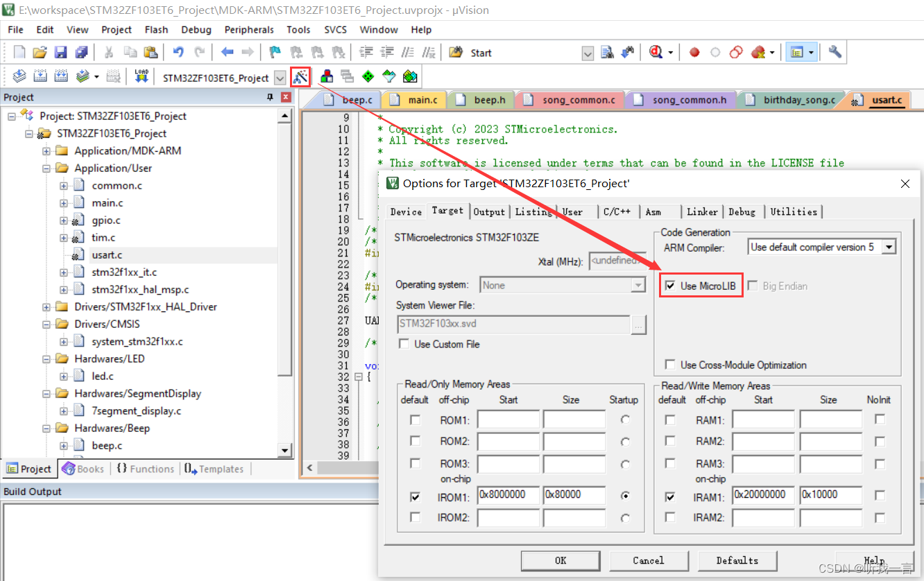Collapse the Application/User folder

coord(46,168)
